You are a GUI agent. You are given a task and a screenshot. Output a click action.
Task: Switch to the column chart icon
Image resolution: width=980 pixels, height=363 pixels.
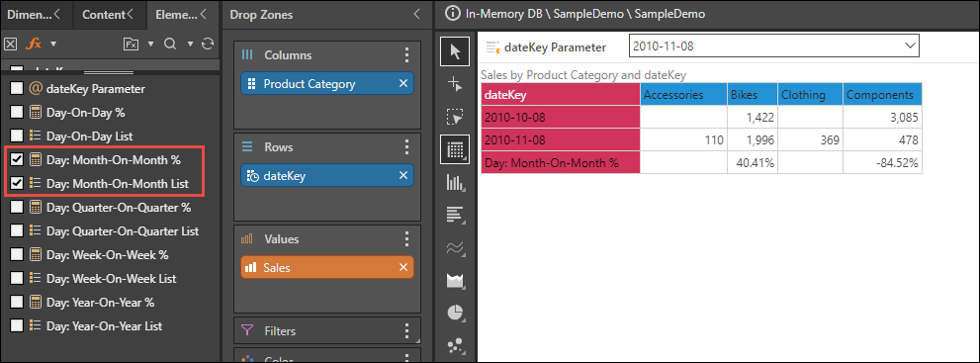pyautogui.click(x=455, y=182)
